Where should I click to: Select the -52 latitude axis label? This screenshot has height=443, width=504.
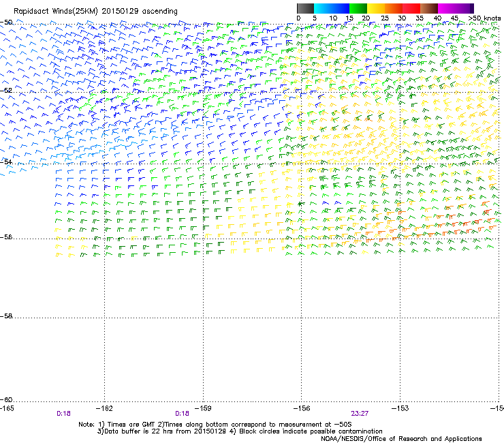[x=6, y=91]
